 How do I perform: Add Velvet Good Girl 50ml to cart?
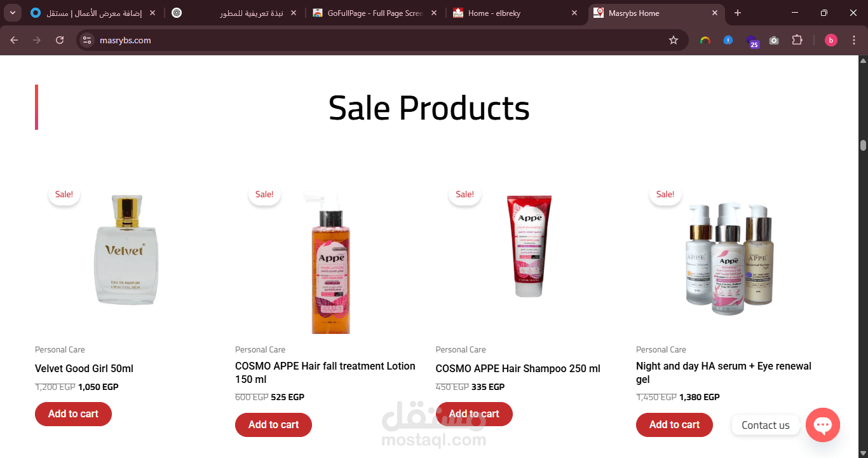pos(73,414)
